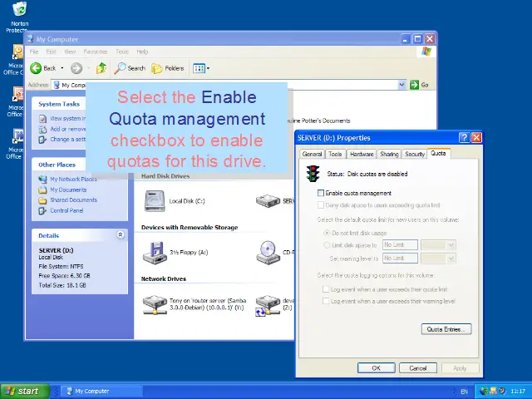Open Search in My Computer toolbar
The image size is (532, 399).
(x=130, y=68)
